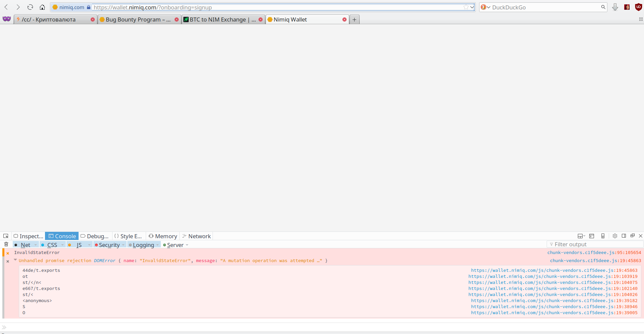Reload the current page
Image resolution: width=644 pixels, height=334 pixels.
30,7
